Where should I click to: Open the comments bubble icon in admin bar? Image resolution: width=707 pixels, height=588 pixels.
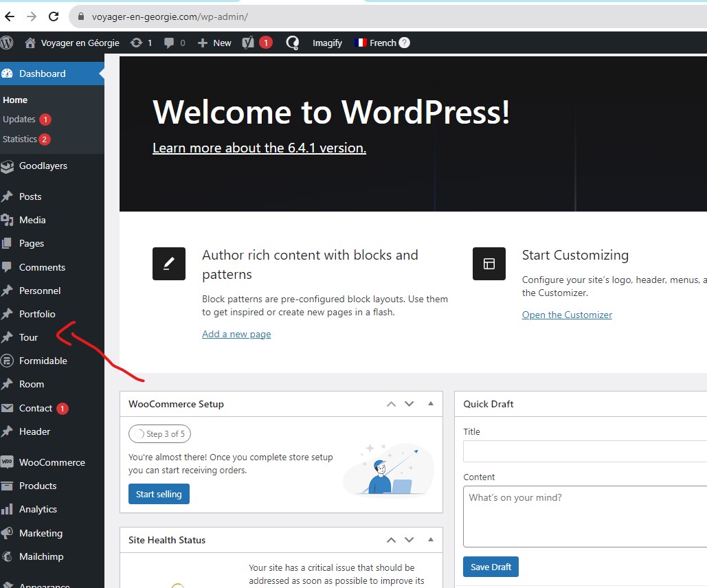(x=169, y=43)
